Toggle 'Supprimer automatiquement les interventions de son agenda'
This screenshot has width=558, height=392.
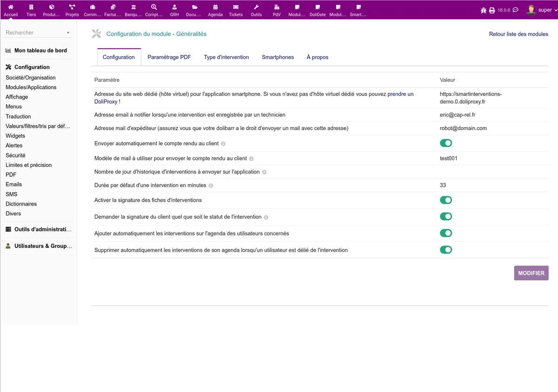pyautogui.click(x=446, y=250)
